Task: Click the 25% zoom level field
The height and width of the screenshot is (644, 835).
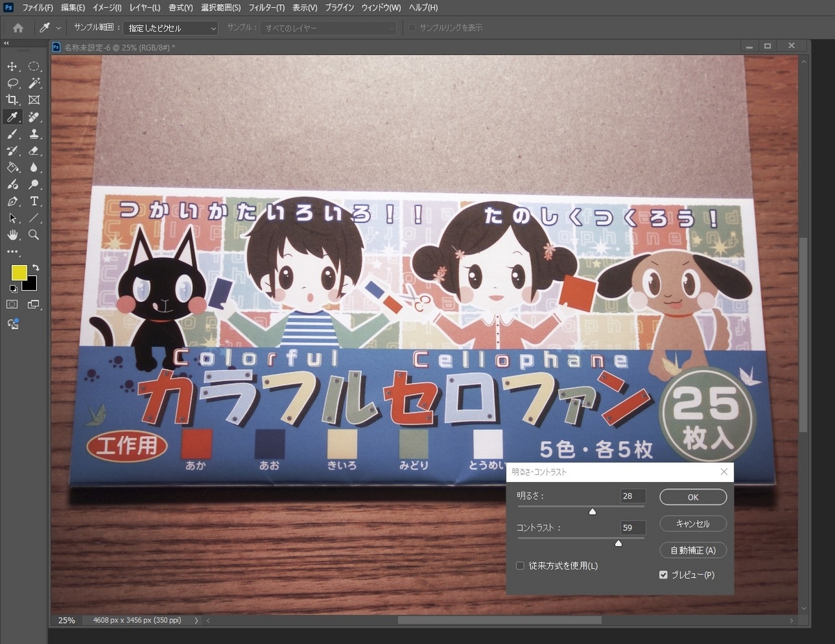Action: [x=67, y=620]
